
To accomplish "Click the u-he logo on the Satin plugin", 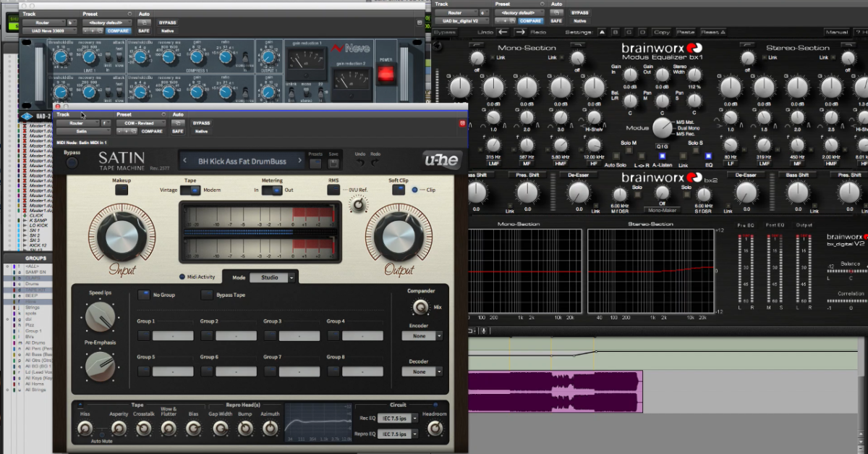I will (x=441, y=160).
